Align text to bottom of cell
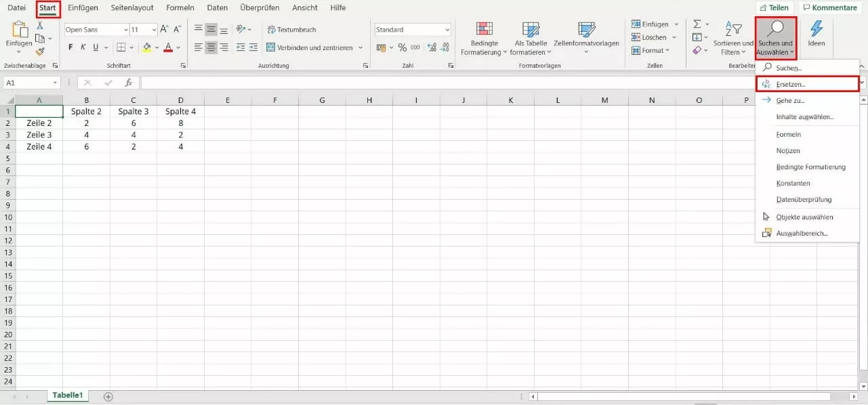 click(x=224, y=29)
